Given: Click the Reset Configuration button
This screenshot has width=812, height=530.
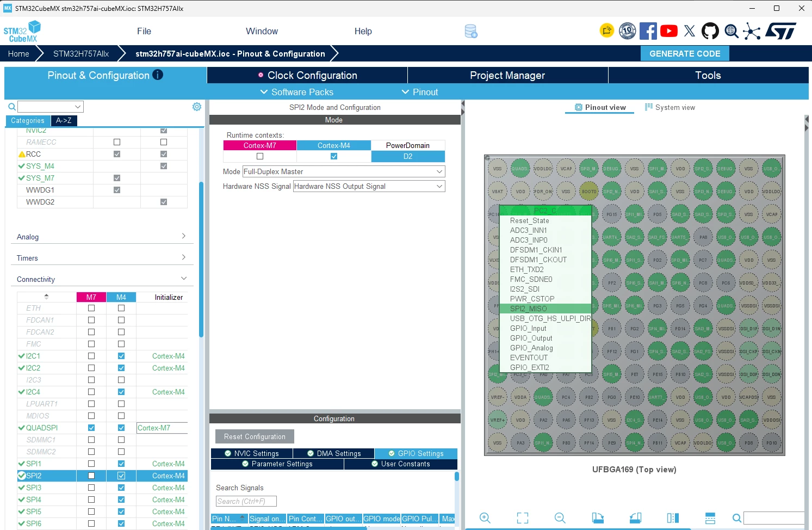Looking at the screenshot, I should point(255,436).
